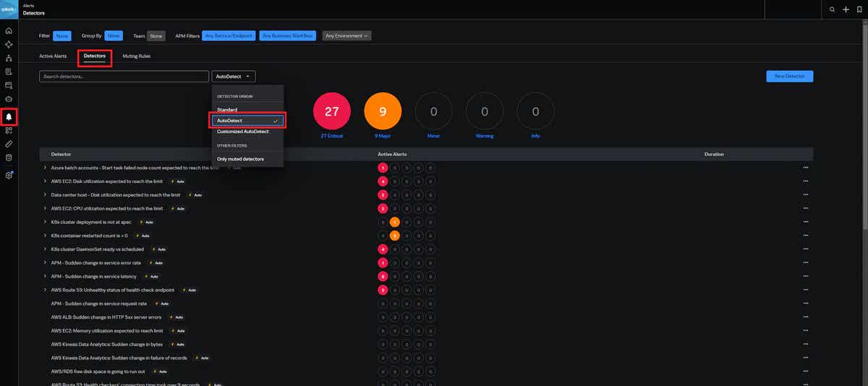Image resolution: width=868 pixels, height=386 pixels.
Task: Select Standard detector origin
Action: (227, 110)
